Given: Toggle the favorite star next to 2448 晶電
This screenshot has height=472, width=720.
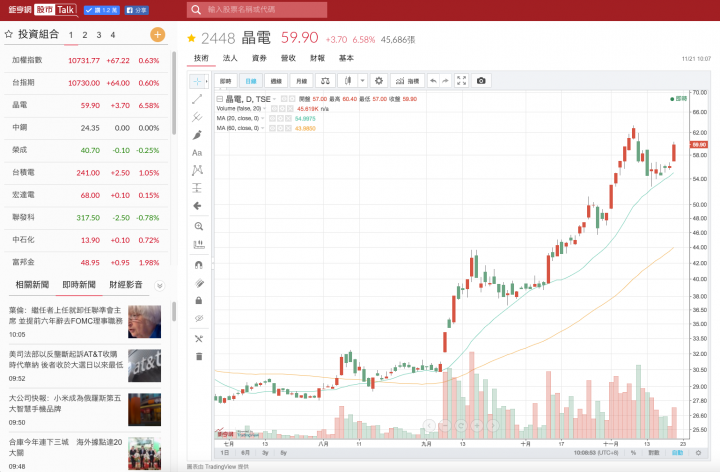Looking at the screenshot, I should (x=191, y=38).
